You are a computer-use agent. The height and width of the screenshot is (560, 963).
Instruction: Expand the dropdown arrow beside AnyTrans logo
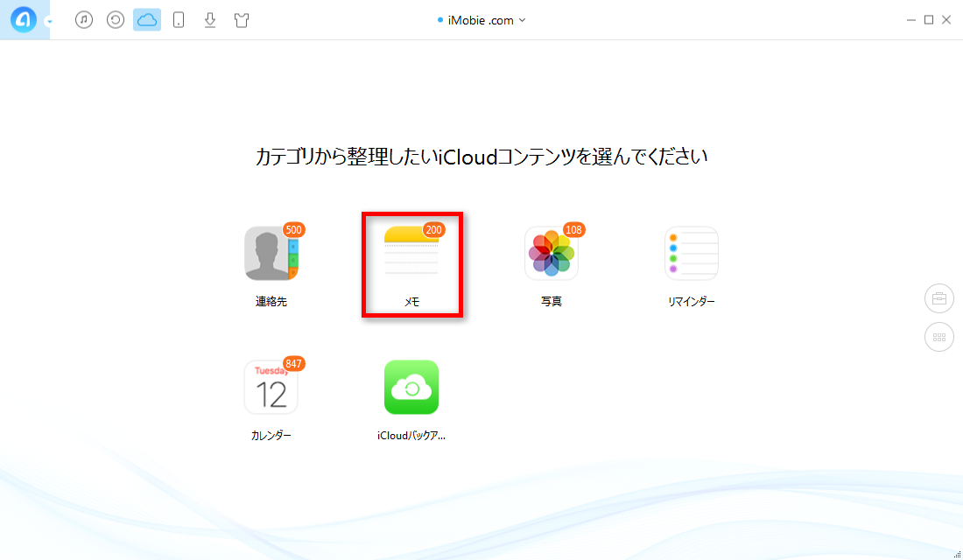(49, 22)
